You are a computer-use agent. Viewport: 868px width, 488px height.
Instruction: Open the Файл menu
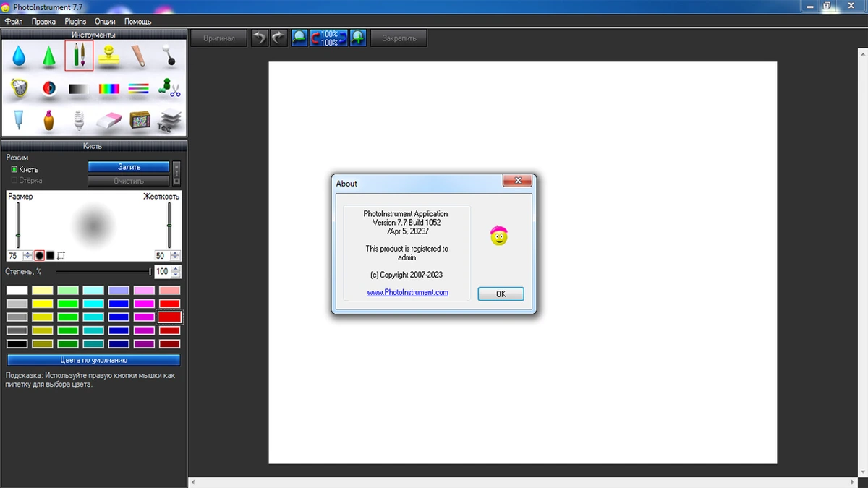point(13,22)
